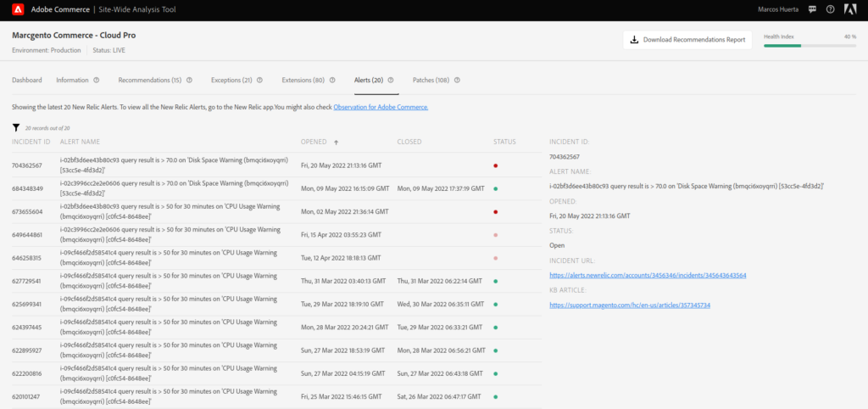Click the '20 records out of 20' label
Screen dimensions: 868x409
pyautogui.click(x=47, y=128)
